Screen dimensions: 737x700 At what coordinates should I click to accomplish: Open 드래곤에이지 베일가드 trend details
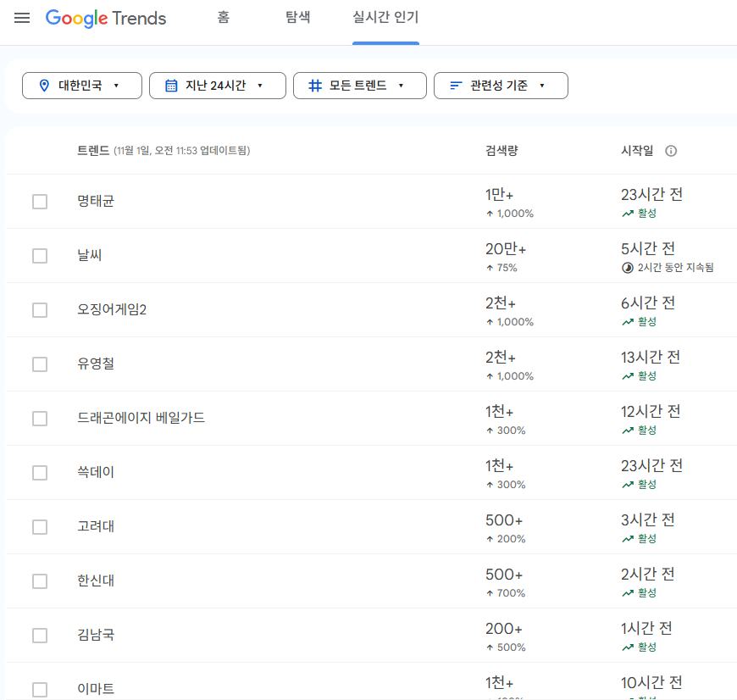[141, 418]
